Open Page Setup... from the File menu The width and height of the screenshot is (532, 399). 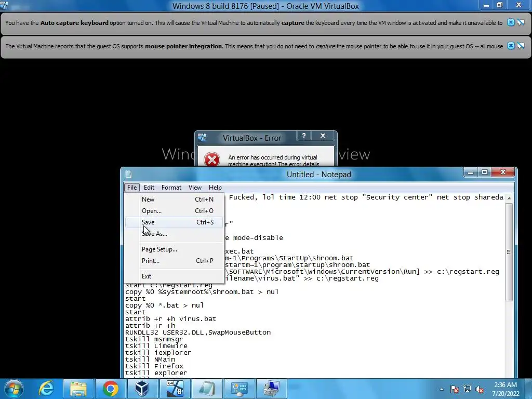pyautogui.click(x=174, y=249)
